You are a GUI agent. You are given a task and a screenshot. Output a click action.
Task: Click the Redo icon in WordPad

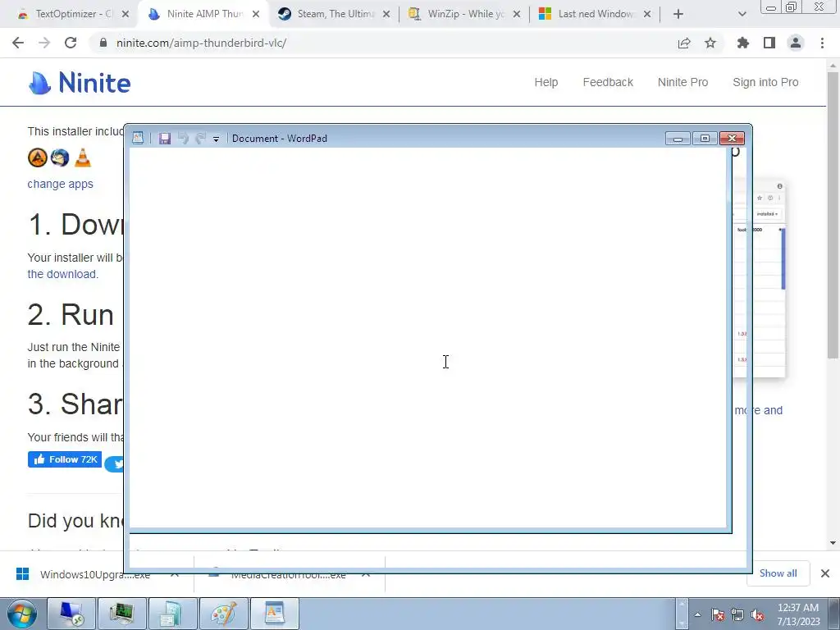(x=200, y=138)
